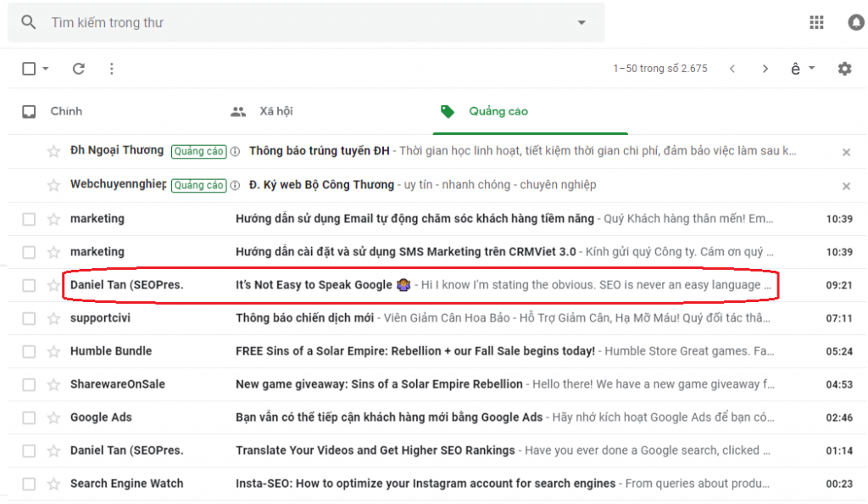This screenshot has width=868, height=504.
Task: Select the supportcivi email checkbox
Action: click(x=29, y=318)
